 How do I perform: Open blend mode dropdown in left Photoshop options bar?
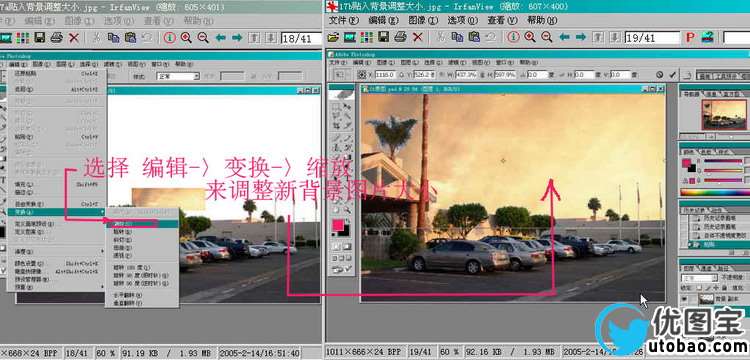pyautogui.click(x=178, y=76)
